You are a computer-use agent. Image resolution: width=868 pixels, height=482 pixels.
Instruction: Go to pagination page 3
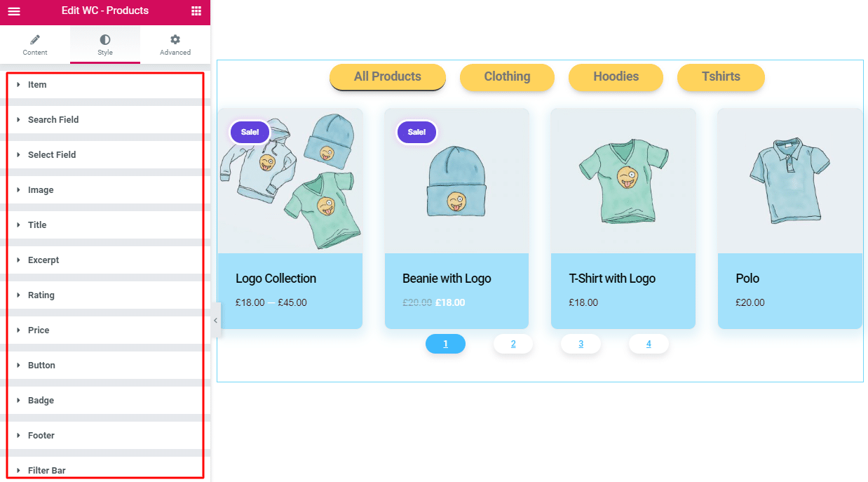(x=581, y=344)
